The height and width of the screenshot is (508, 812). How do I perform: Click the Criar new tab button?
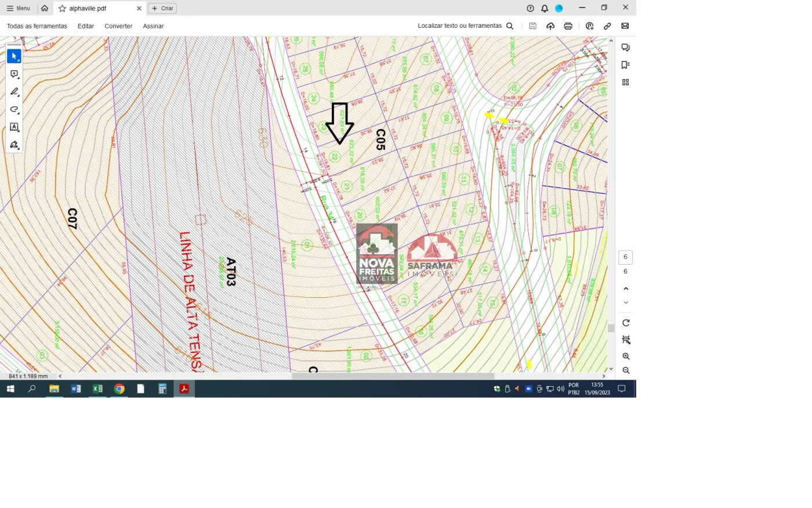click(x=162, y=9)
